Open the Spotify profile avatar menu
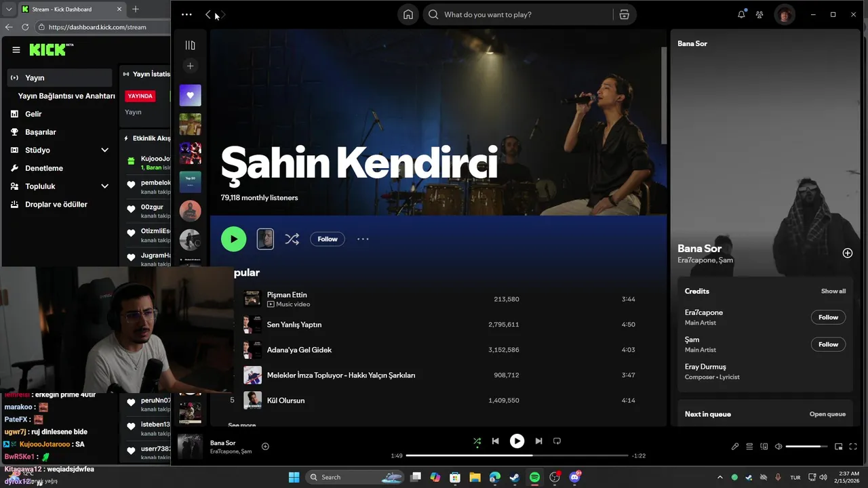This screenshot has width=868, height=488. (785, 15)
